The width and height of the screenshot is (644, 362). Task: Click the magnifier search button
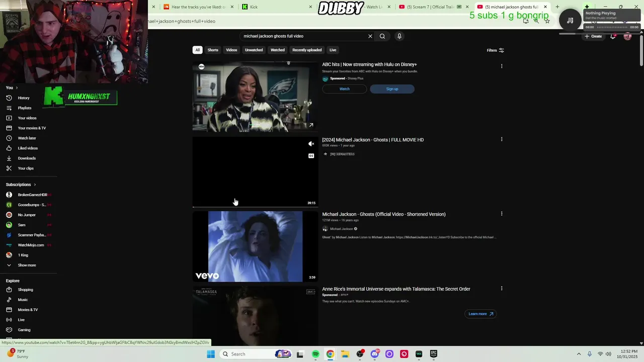click(x=382, y=36)
